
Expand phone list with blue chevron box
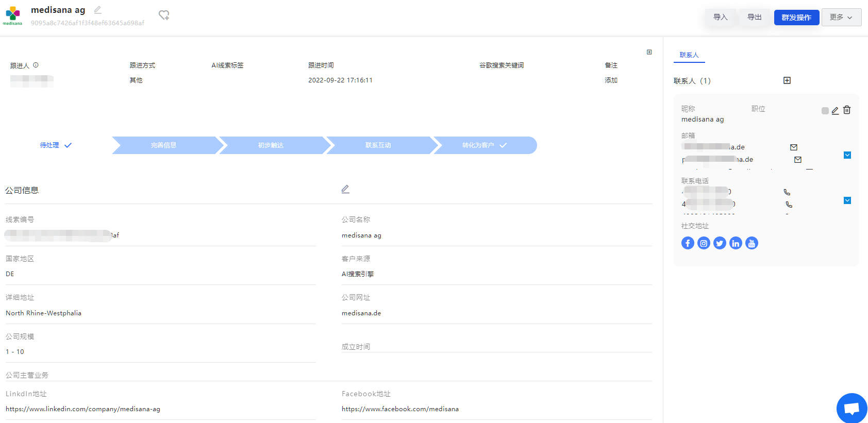847,200
